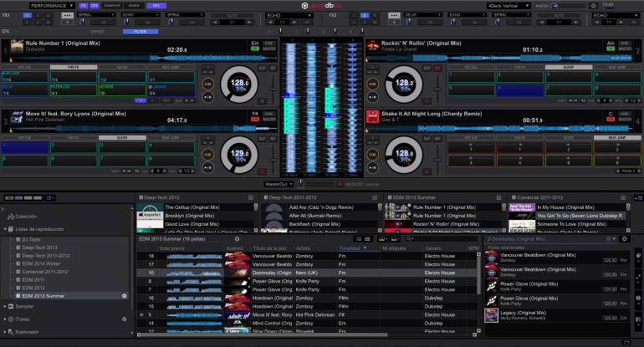Enable the CFX FILTER button
Viewport: 644px width, 347px height.
(x=141, y=31)
